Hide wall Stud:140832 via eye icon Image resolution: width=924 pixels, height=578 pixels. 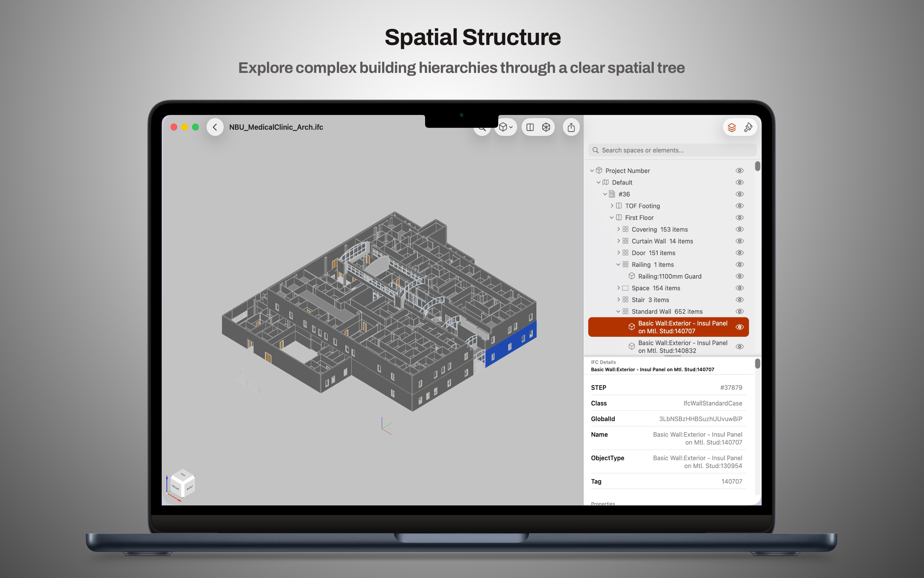740,347
